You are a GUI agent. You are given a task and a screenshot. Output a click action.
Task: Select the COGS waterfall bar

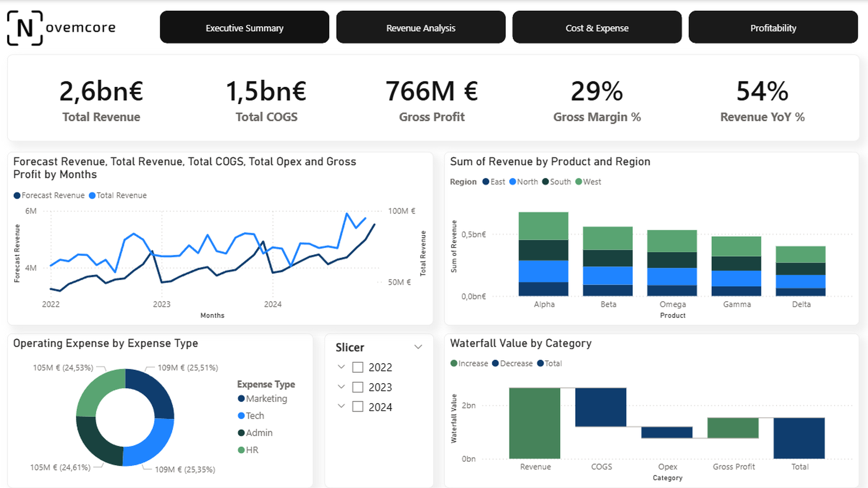[601, 407]
